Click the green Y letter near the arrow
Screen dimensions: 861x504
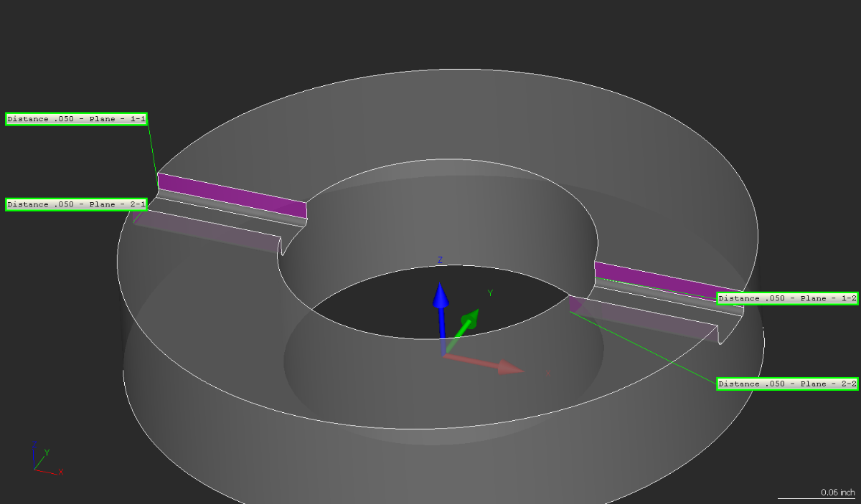(490, 293)
